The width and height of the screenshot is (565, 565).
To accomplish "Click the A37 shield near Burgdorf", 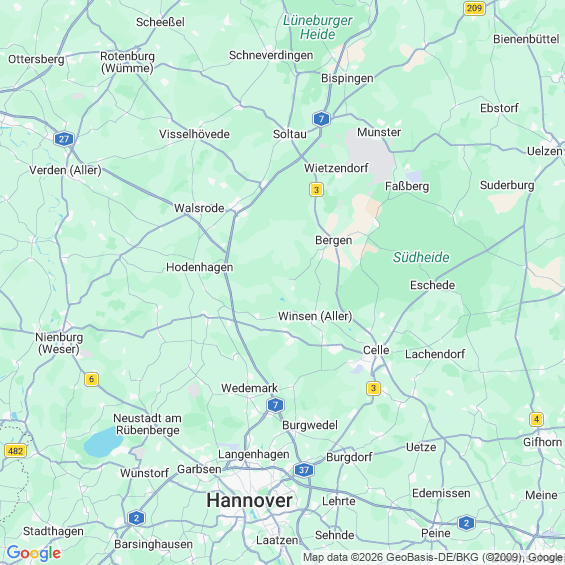I will point(304,470).
